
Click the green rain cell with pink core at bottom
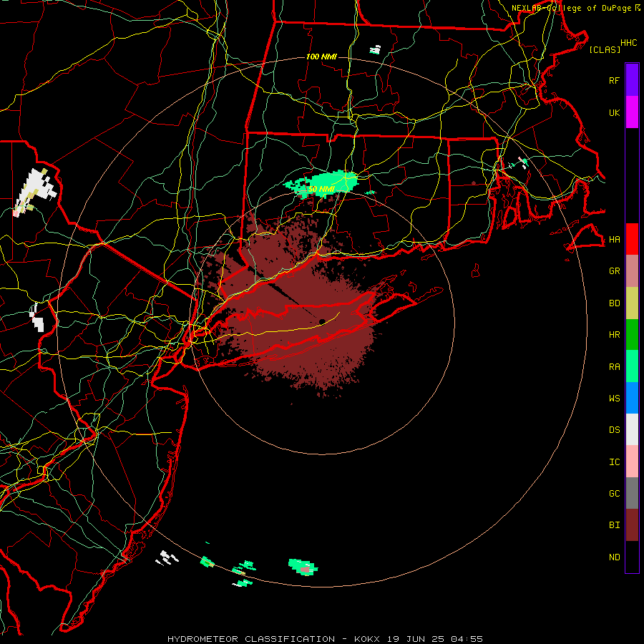(303, 567)
